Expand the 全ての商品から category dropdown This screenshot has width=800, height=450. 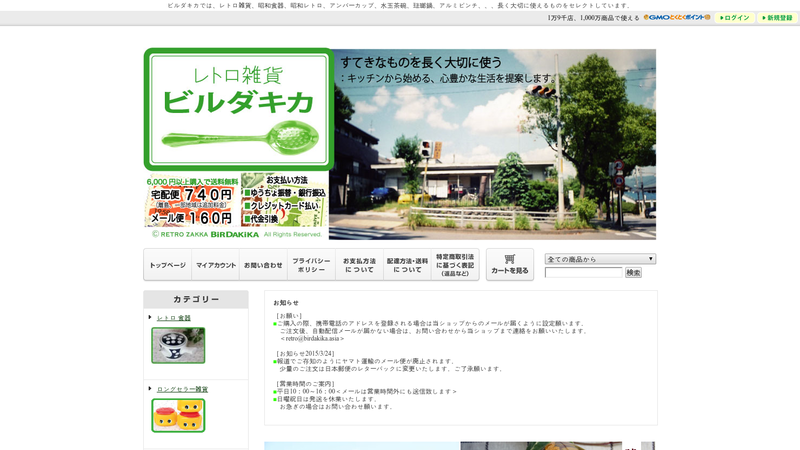click(x=600, y=259)
